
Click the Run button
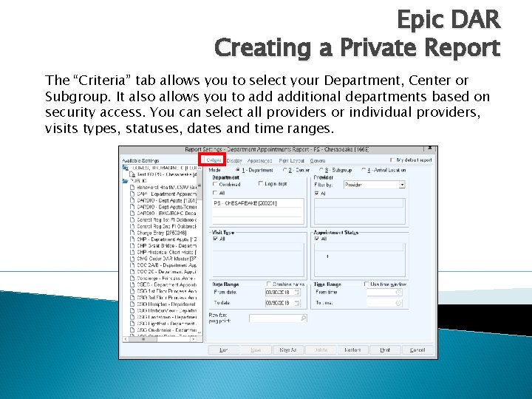point(224,349)
